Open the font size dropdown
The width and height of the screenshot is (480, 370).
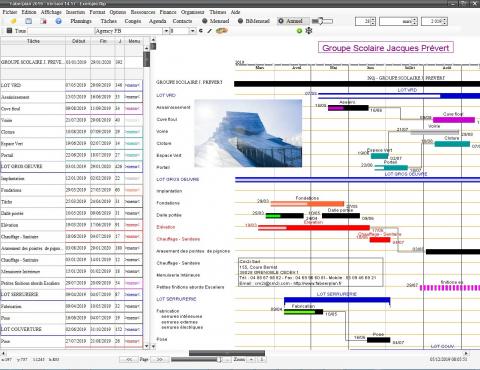coord(193,31)
